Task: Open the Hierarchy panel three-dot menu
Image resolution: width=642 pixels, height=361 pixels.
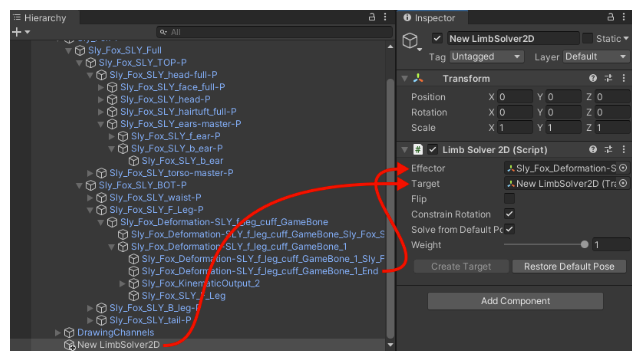Action: tap(385, 17)
